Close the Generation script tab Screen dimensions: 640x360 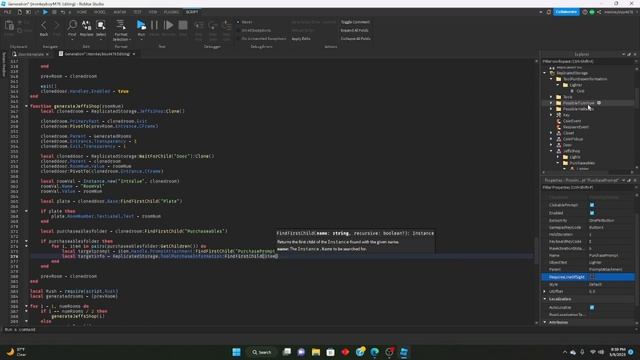pyautogui.click(x=133, y=54)
